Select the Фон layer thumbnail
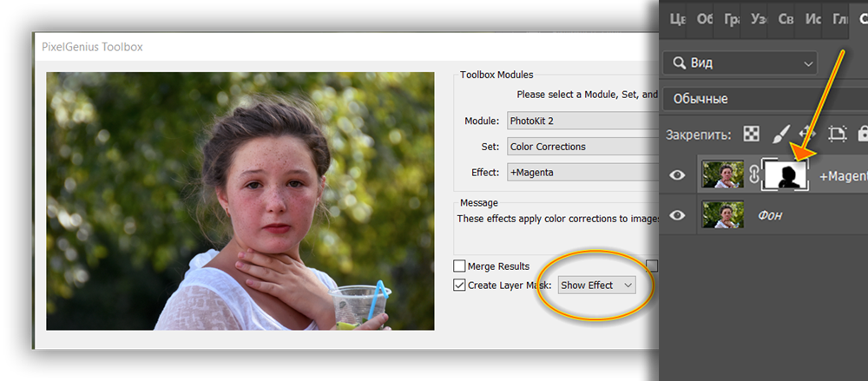Image resolution: width=868 pixels, height=381 pixels. tap(722, 215)
